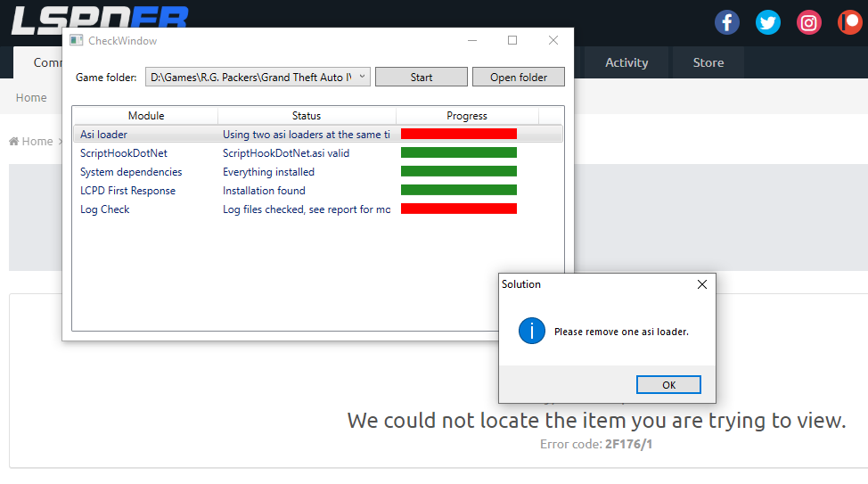The height and width of the screenshot is (484, 868).
Task: Click the Home link in sub-navigation
Action: coord(31,97)
